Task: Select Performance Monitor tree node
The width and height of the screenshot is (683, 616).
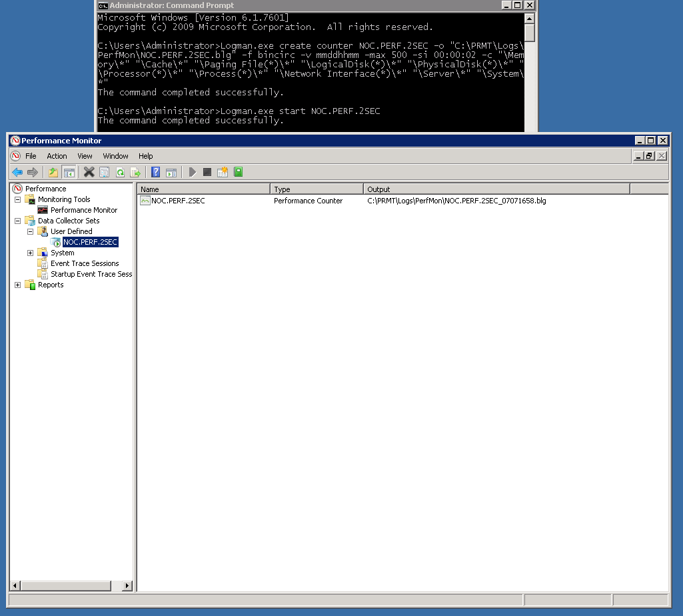Action: click(84, 210)
